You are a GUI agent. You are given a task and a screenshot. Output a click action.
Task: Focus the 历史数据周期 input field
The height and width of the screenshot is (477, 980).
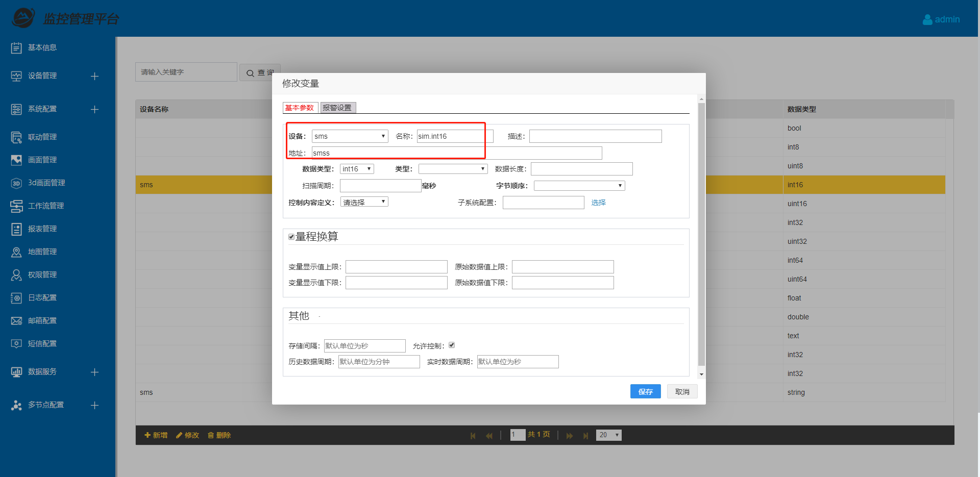[x=379, y=362]
